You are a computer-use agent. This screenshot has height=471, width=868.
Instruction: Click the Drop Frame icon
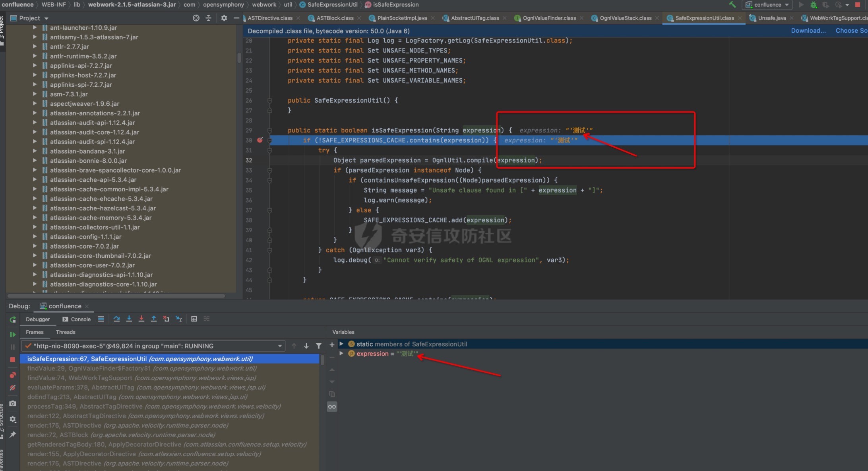pos(166,319)
